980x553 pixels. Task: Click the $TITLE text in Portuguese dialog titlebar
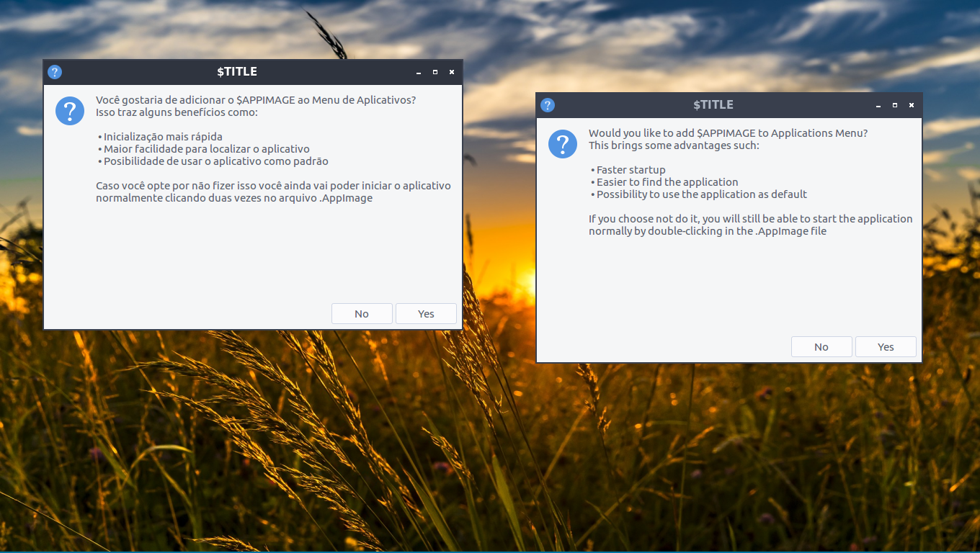pyautogui.click(x=237, y=71)
